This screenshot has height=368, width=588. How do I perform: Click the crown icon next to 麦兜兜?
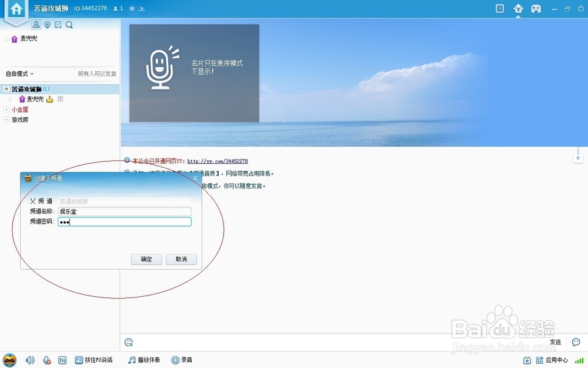click(49, 99)
